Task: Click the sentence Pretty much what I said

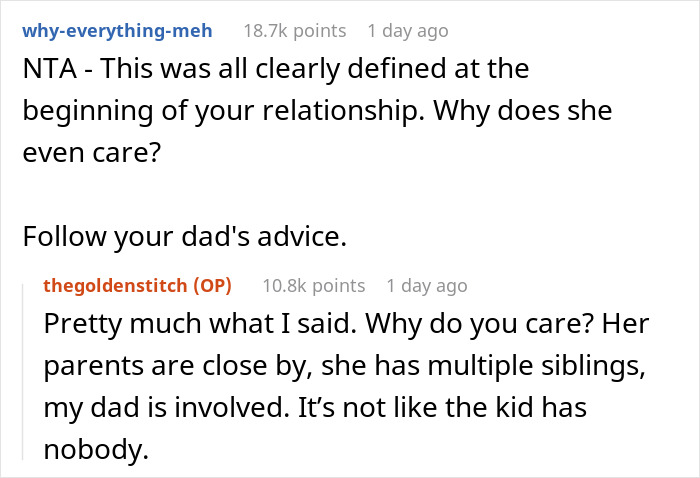Action: point(200,323)
